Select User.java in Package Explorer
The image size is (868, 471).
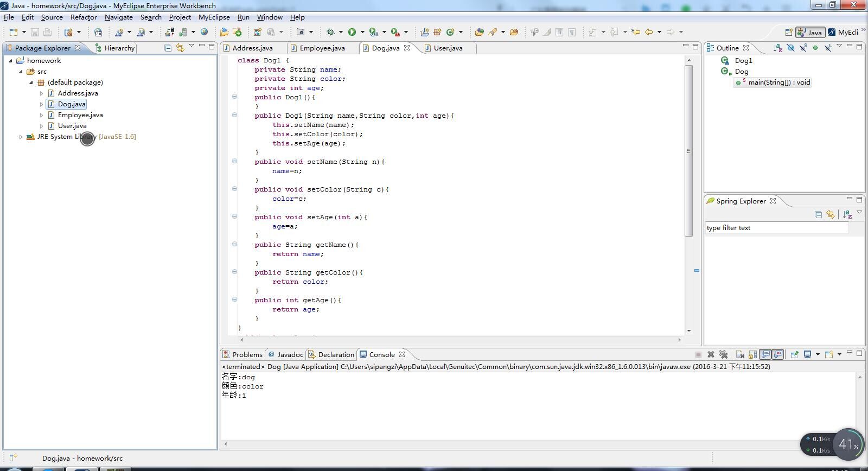(72, 126)
